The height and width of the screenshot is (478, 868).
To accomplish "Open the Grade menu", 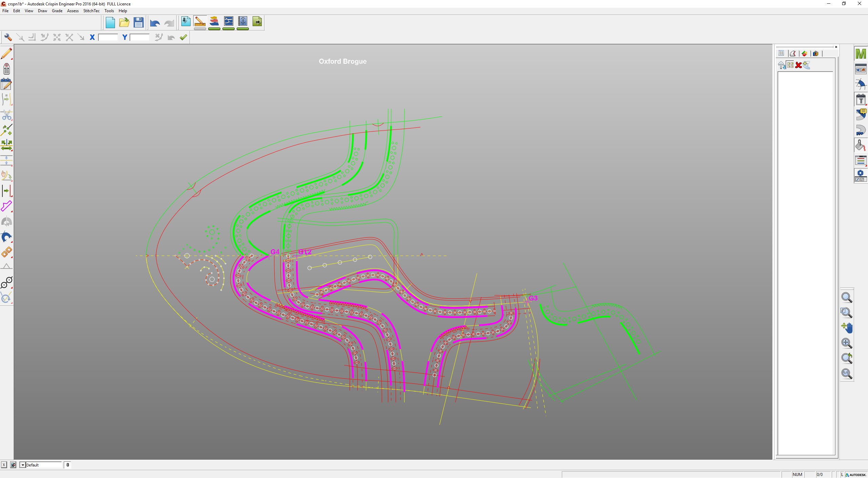I will (57, 11).
